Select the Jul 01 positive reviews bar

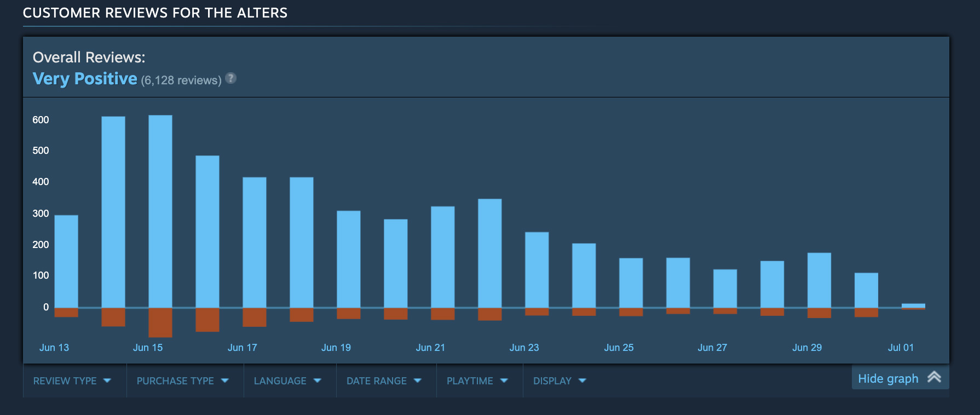tap(914, 306)
